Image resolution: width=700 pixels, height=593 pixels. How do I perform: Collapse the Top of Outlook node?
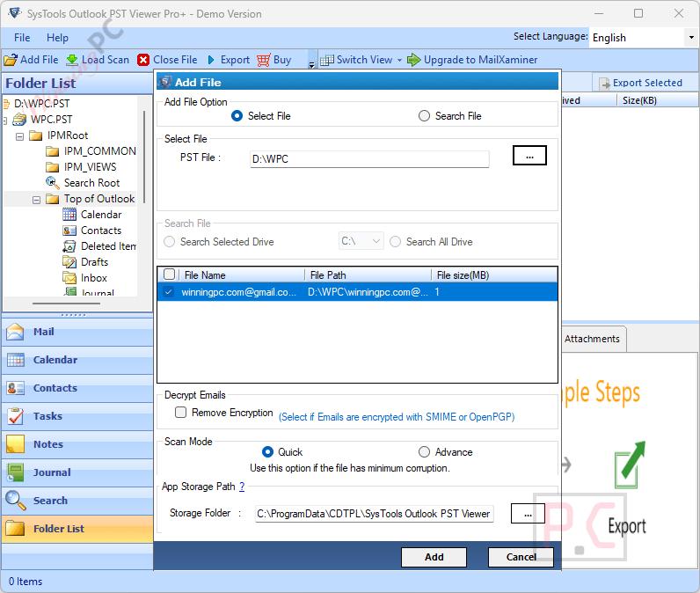(36, 200)
